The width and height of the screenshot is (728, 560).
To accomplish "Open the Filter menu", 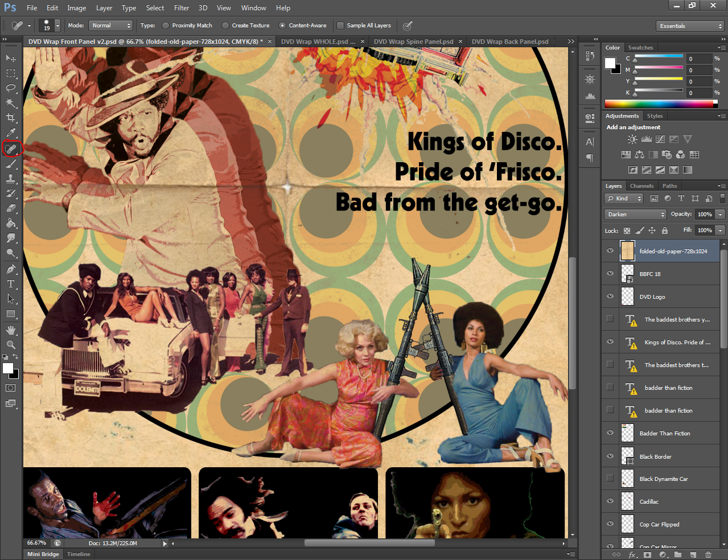I will coord(182,8).
